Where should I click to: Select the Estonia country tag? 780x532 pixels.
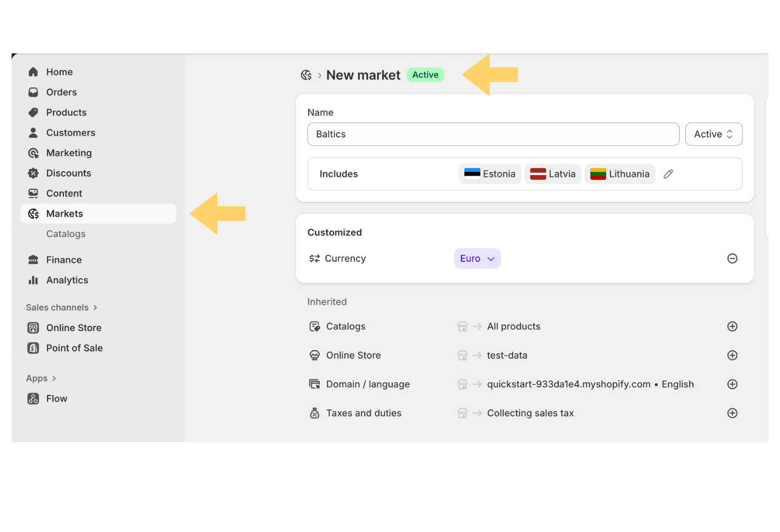[489, 174]
